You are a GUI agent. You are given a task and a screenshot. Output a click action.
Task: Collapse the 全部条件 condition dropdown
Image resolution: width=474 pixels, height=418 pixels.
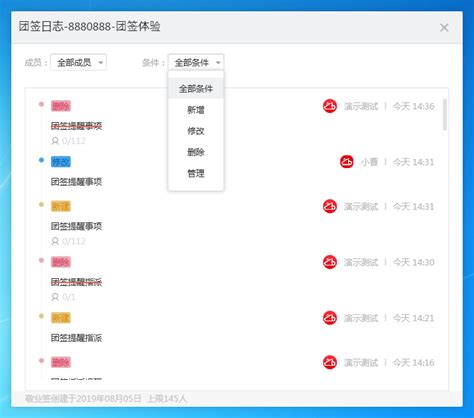[196, 62]
